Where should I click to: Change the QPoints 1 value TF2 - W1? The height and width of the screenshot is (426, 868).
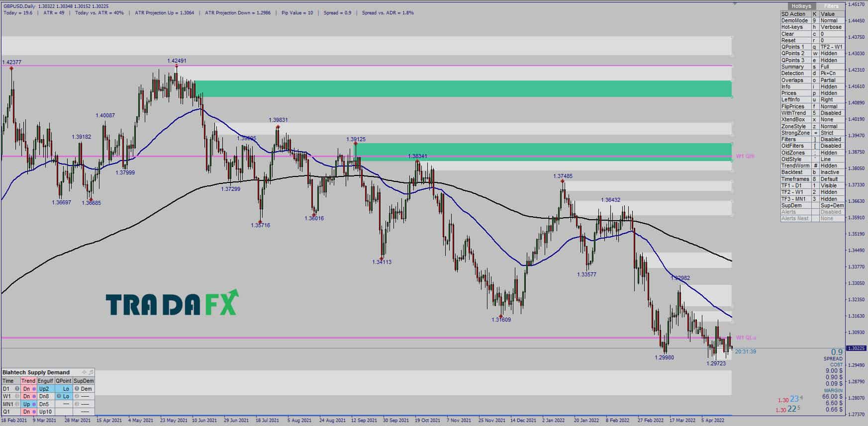pos(831,47)
